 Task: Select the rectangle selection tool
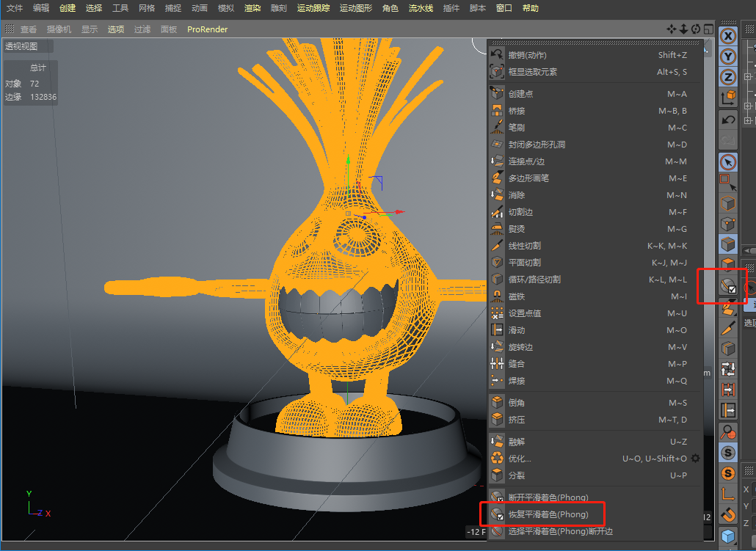point(728,183)
